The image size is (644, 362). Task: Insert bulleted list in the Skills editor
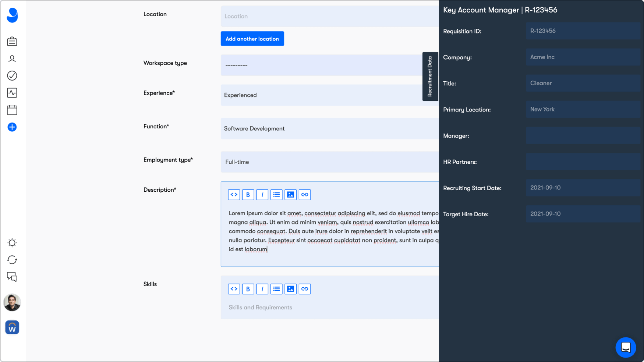[x=276, y=289]
